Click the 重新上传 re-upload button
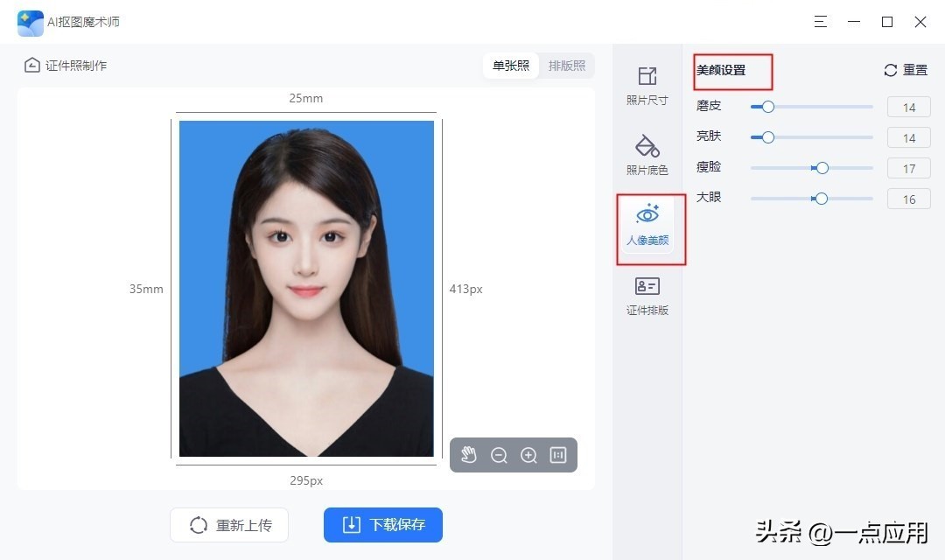945x560 pixels. point(229,525)
